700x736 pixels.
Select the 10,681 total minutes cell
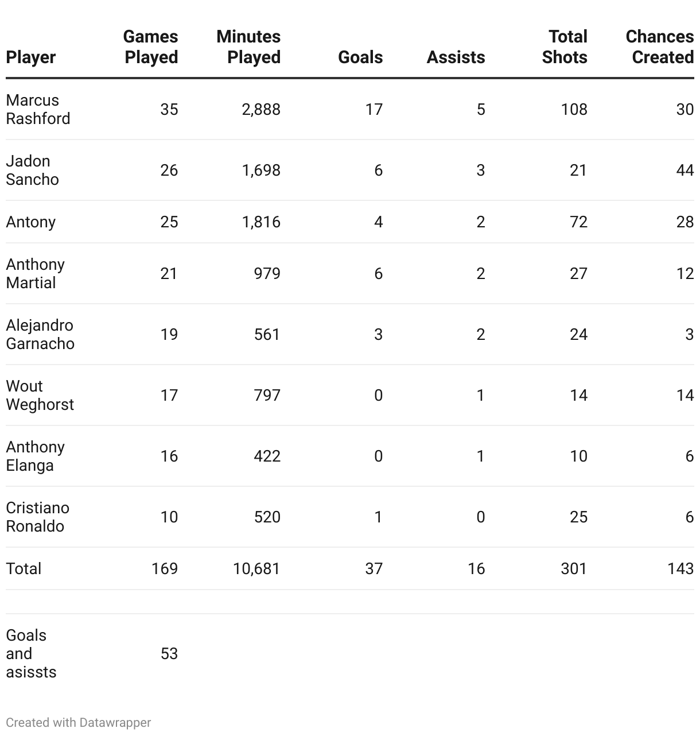(256, 568)
